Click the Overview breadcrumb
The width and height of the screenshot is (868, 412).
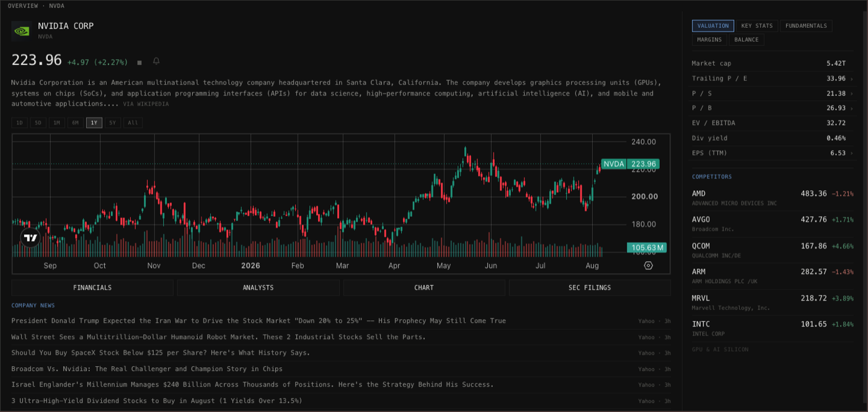click(23, 6)
